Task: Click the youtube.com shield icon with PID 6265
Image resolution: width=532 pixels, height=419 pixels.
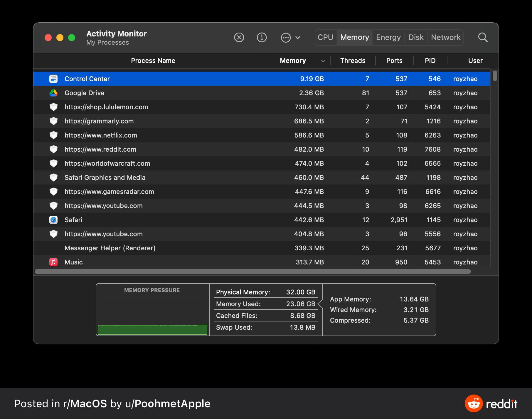Action: coord(53,206)
